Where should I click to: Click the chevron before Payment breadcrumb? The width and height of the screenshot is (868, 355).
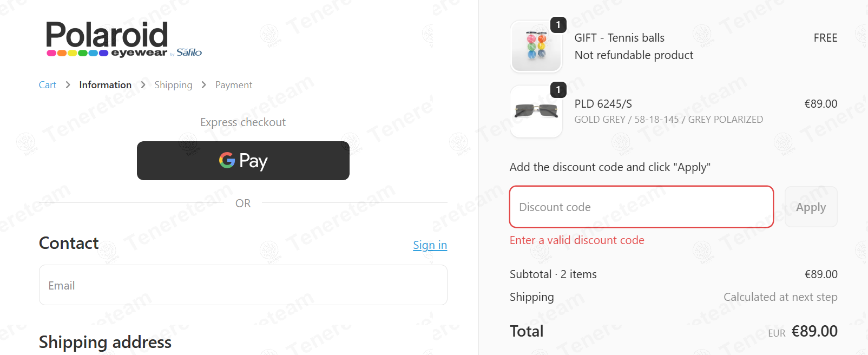tap(204, 85)
